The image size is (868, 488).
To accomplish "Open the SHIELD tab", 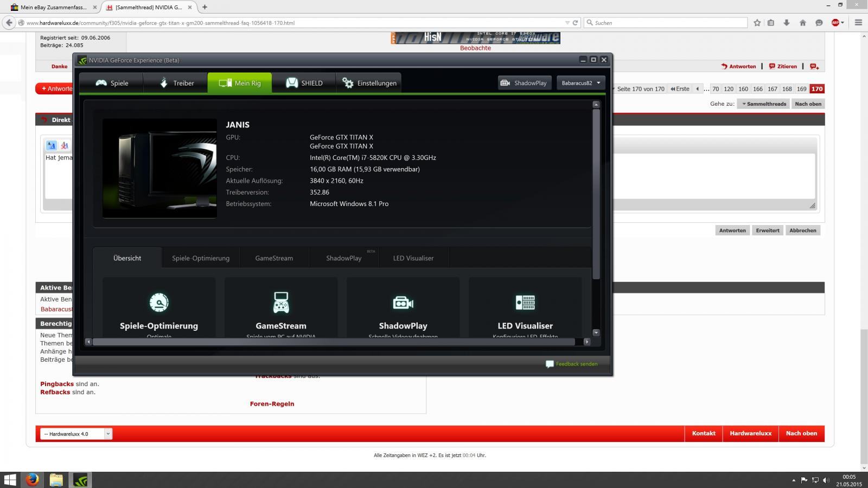I will click(x=304, y=83).
